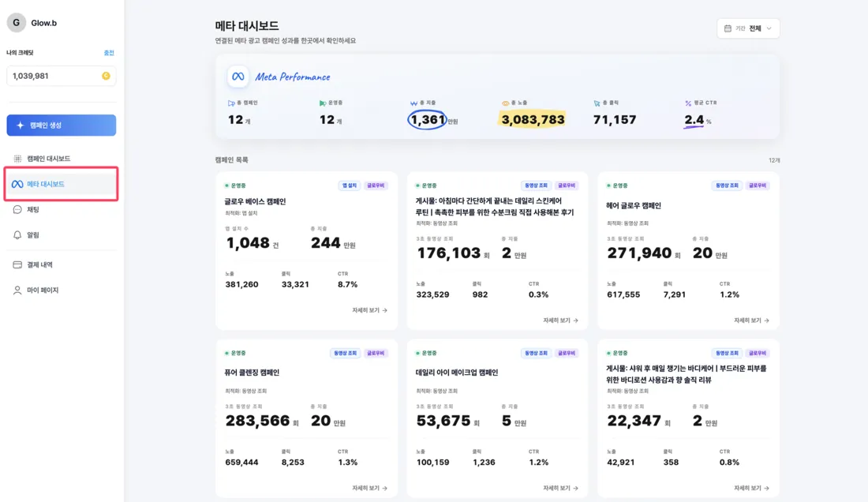
Task: Click the 71,157 total clicks value
Action: [615, 119]
